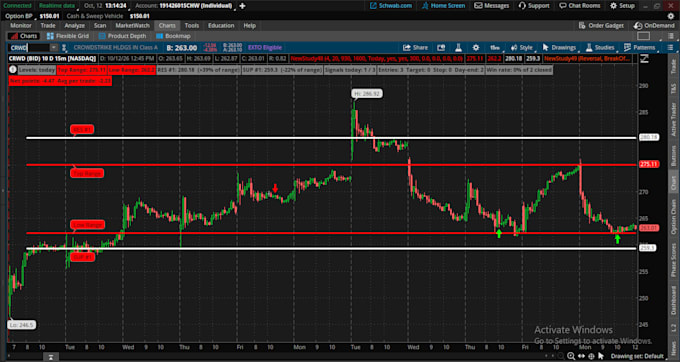Switch to the Help tab
680x362 pixels.
(x=249, y=26)
